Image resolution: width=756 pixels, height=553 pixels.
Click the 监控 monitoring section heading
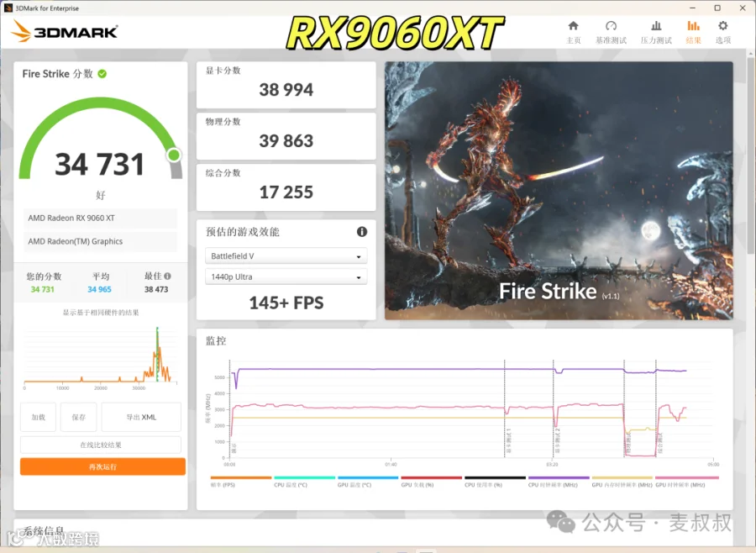216,341
